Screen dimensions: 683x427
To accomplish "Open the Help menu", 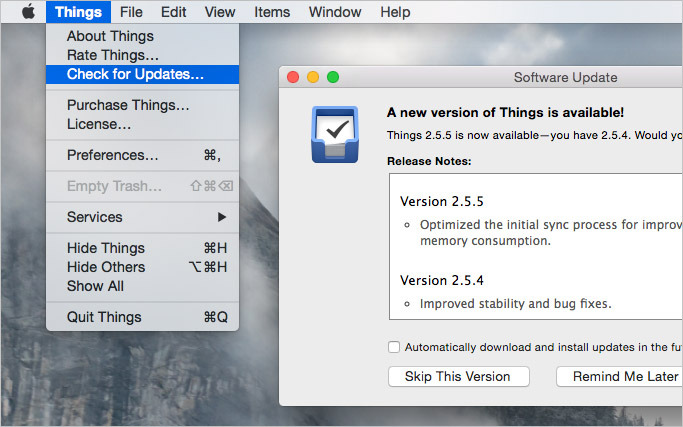I will (x=395, y=12).
